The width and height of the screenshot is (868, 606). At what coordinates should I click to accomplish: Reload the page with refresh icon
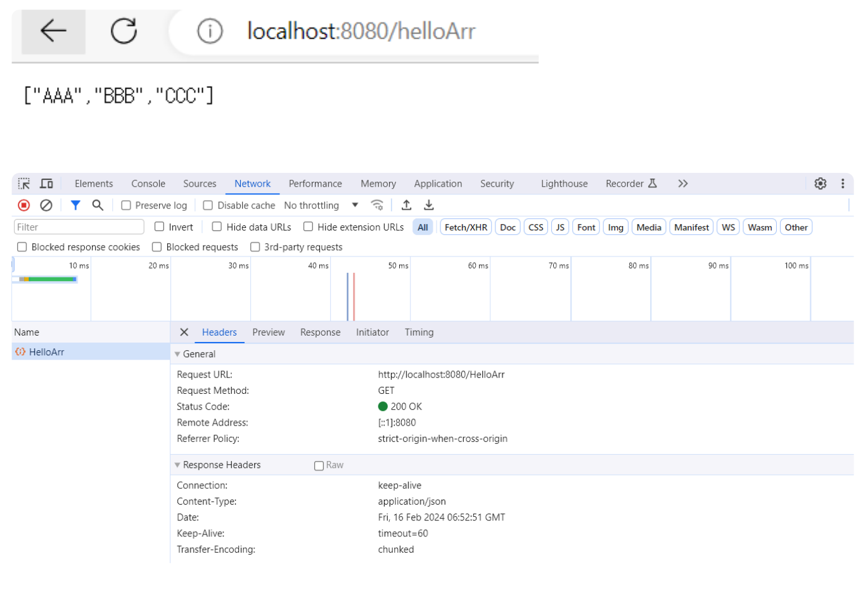click(x=124, y=30)
